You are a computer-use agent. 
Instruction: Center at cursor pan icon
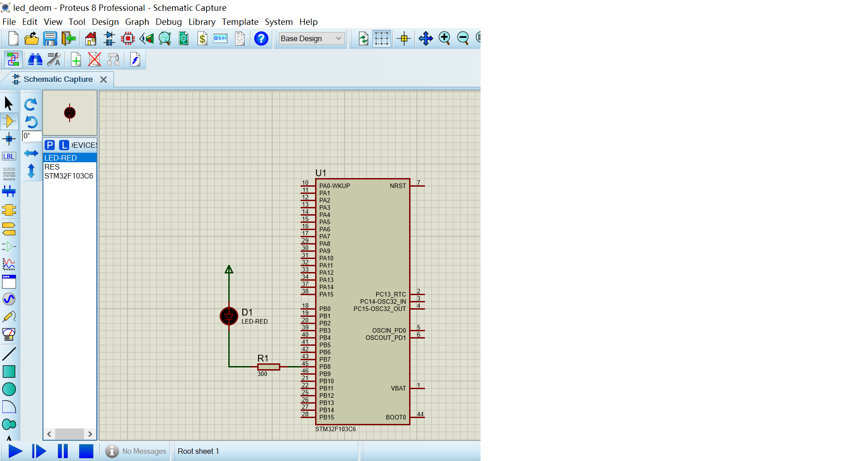click(425, 38)
